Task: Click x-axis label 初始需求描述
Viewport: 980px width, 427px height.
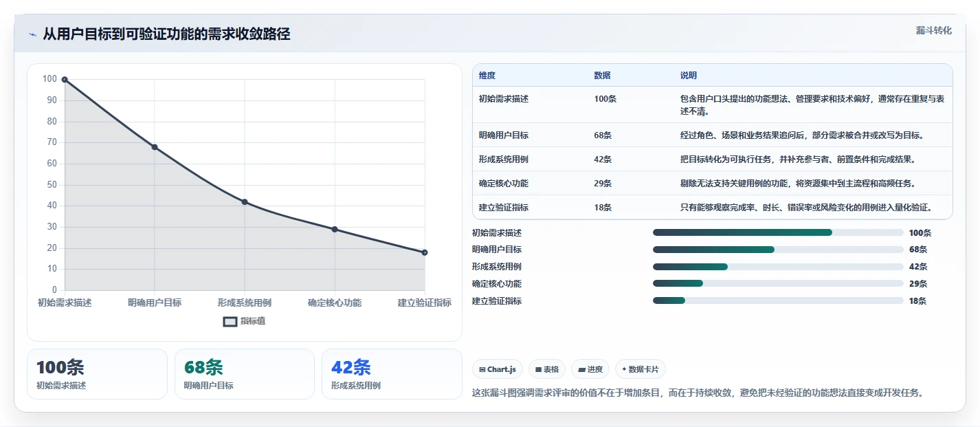Action: click(x=65, y=303)
